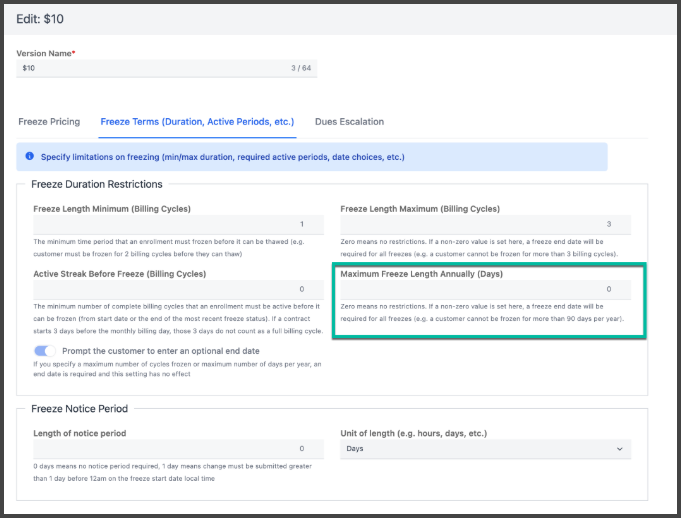Viewport: 681px width, 518px height.
Task: Select the Freeze Terms tab
Action: 197,122
